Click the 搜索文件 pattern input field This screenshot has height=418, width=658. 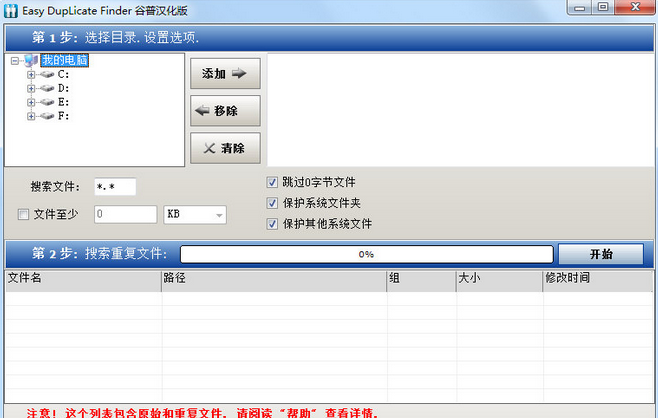click(115, 187)
